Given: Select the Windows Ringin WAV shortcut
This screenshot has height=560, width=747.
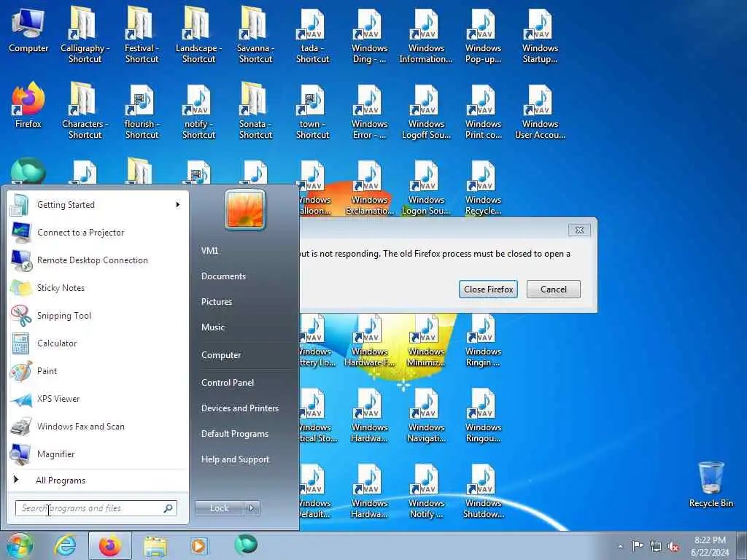Looking at the screenshot, I should (x=483, y=340).
